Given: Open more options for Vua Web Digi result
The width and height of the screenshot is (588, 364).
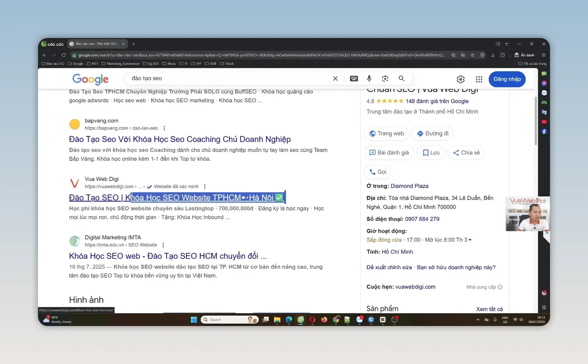Looking at the screenshot, I should [x=205, y=186].
